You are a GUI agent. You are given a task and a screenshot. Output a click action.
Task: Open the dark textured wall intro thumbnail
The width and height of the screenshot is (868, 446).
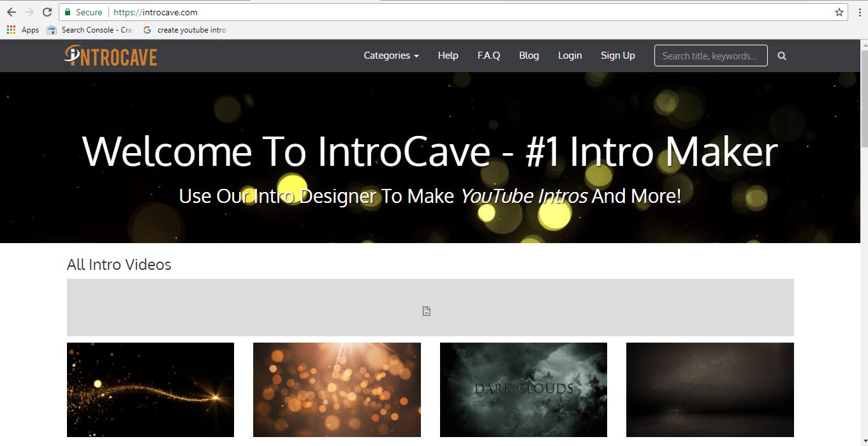(x=710, y=390)
